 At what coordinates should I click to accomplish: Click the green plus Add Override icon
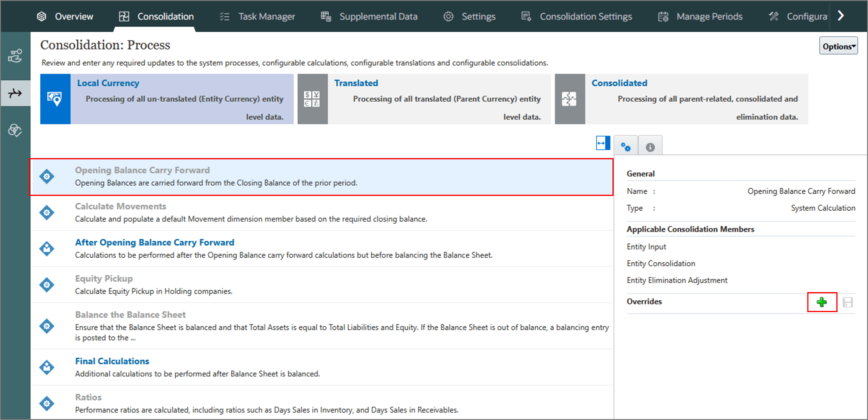click(x=822, y=302)
